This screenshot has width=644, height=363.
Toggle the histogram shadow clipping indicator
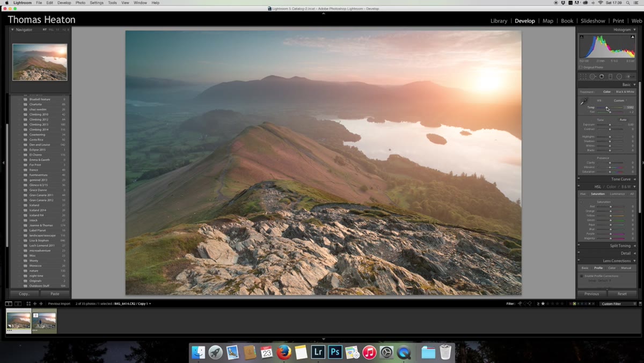(x=581, y=38)
